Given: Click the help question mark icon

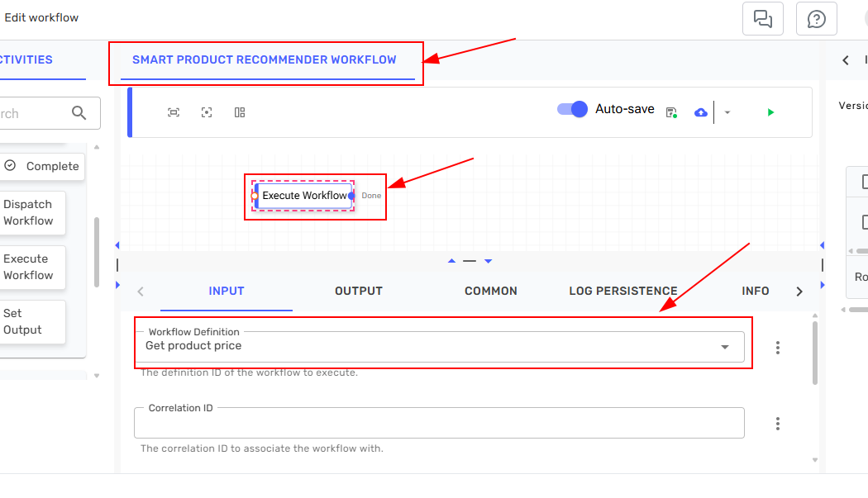Looking at the screenshot, I should (816, 18).
